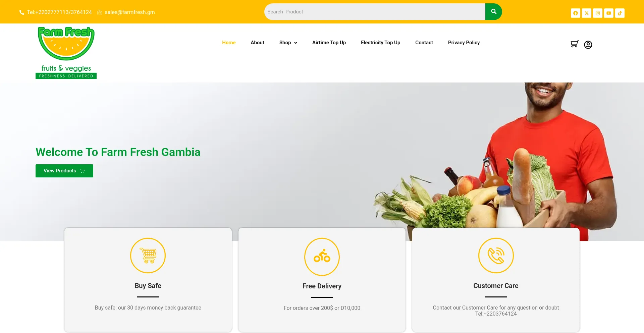Open the YouTube social icon

click(x=609, y=13)
